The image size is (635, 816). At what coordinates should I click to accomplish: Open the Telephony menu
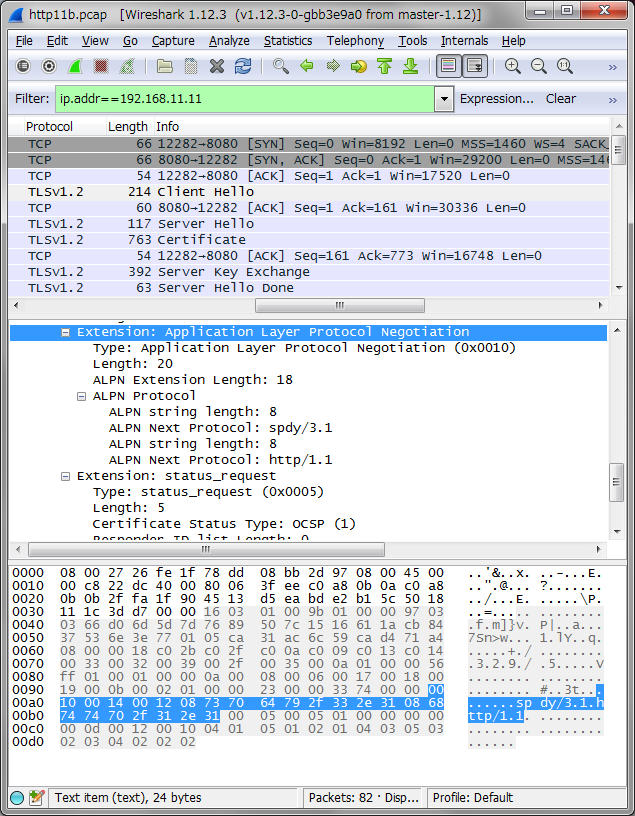[355, 41]
